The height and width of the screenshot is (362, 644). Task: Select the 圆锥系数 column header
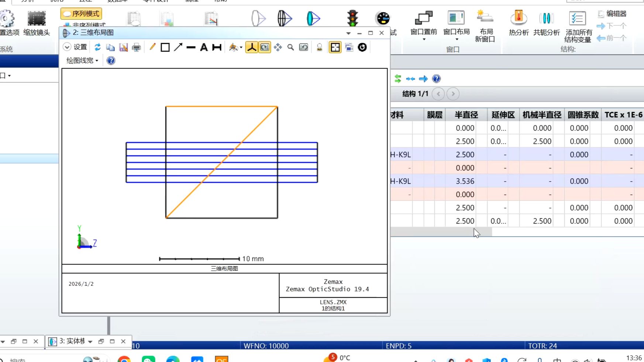pyautogui.click(x=583, y=115)
